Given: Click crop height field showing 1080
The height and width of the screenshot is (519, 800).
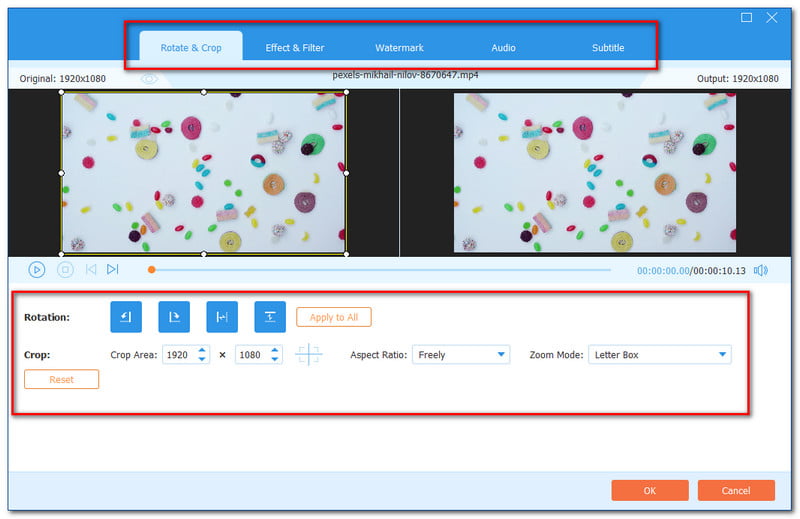Looking at the screenshot, I should [252, 355].
